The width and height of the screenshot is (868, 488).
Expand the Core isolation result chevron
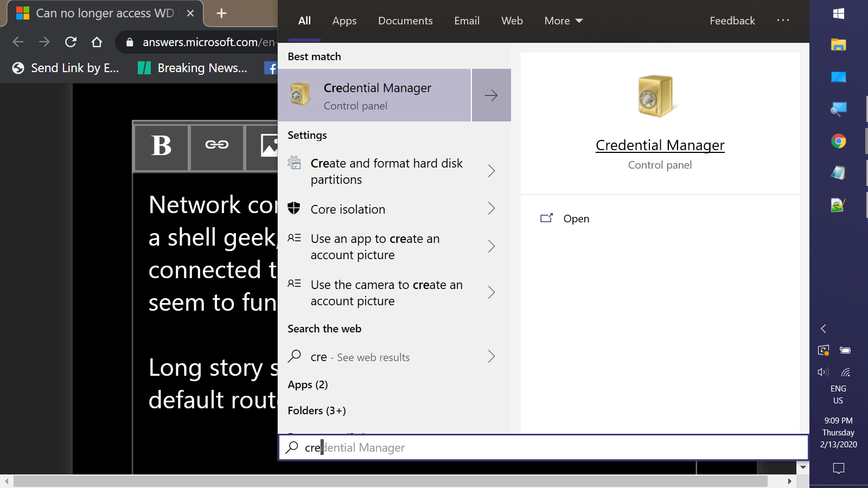(492, 209)
